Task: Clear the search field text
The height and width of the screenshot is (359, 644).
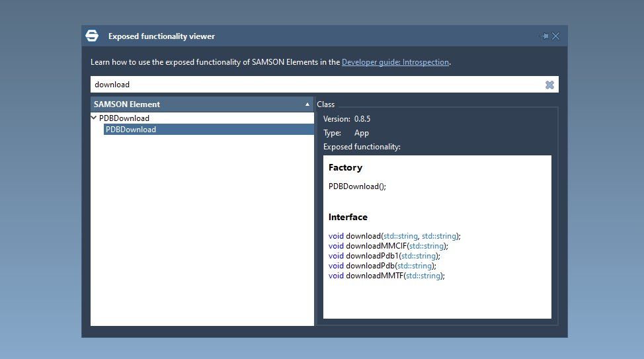Action: point(549,85)
